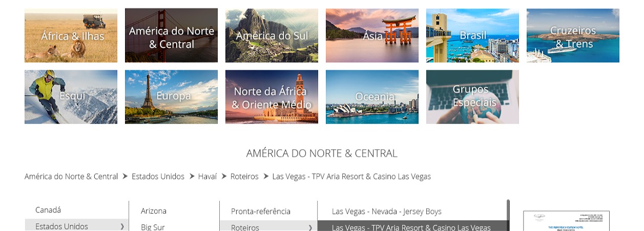
Task: Click the Estados Unidos breadcrumb link
Action: (x=158, y=176)
